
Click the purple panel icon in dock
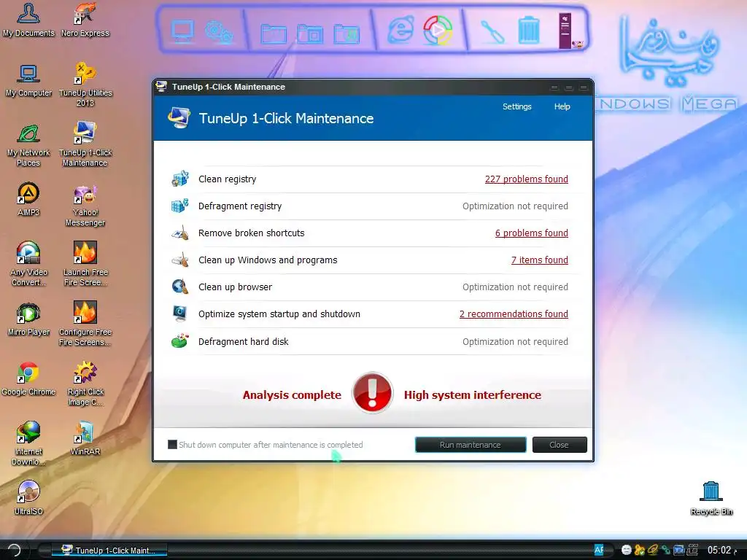[566, 31]
